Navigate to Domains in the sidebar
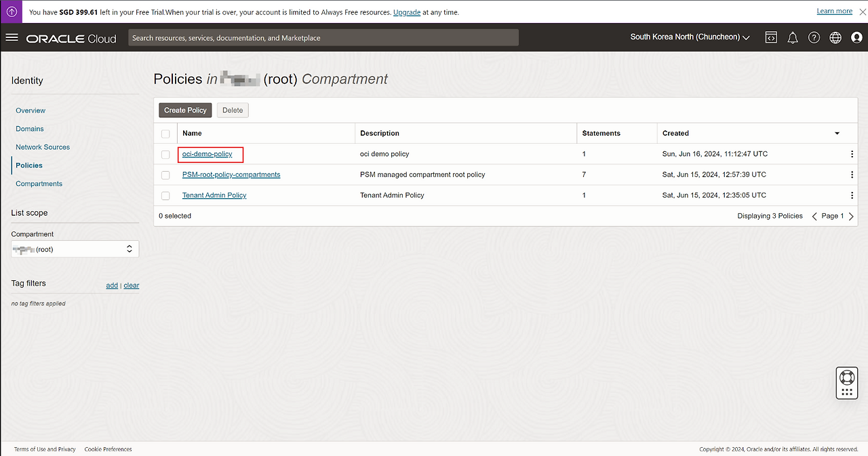The image size is (868, 456). click(30, 129)
